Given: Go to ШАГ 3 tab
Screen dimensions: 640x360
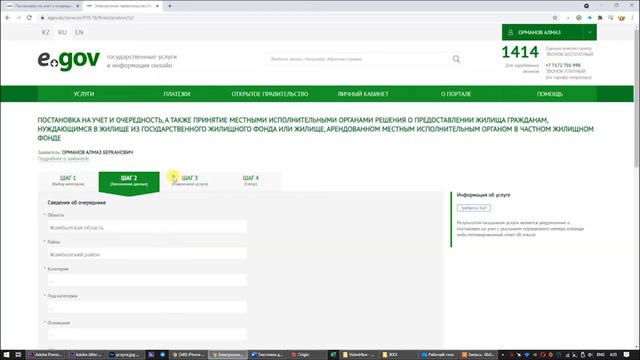Looking at the screenshot, I should point(190,181).
